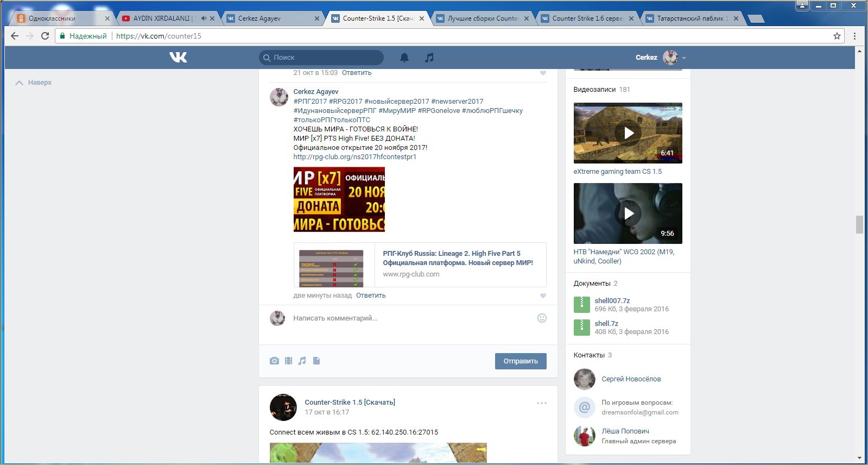868x465 pixels.
Task: Reload the page with refresh icon
Action: (45, 36)
